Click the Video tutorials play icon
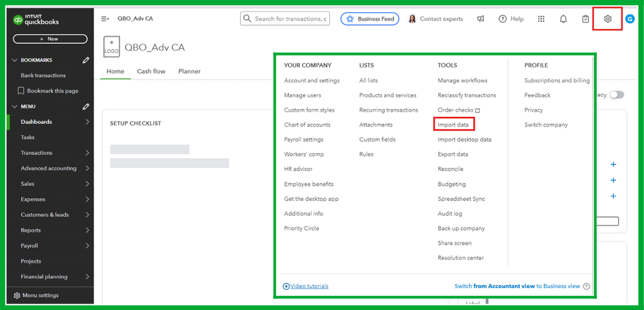The width and height of the screenshot is (644, 310). point(287,286)
